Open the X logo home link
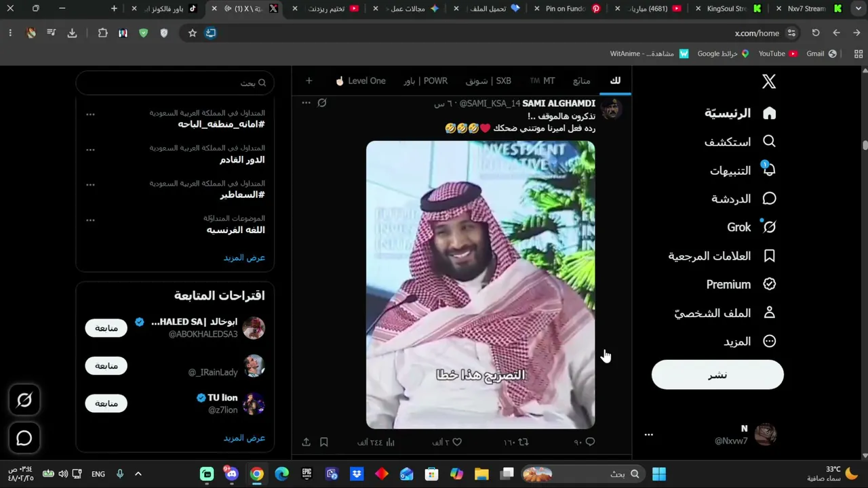Image resolution: width=868 pixels, height=488 pixels. [768, 81]
